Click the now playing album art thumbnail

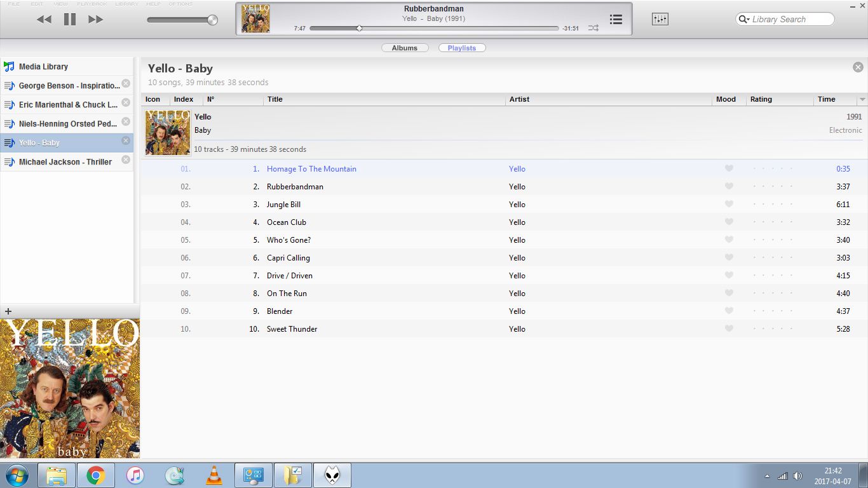point(255,18)
